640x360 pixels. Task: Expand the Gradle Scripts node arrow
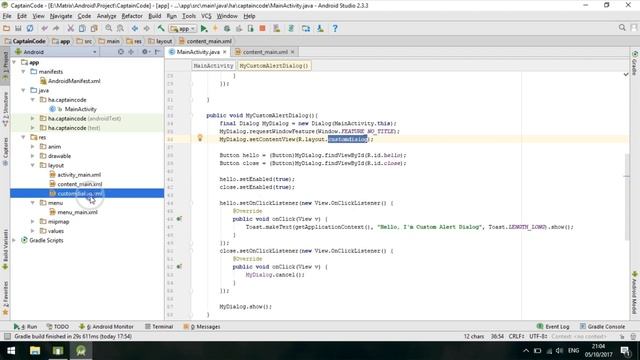tap(15, 240)
